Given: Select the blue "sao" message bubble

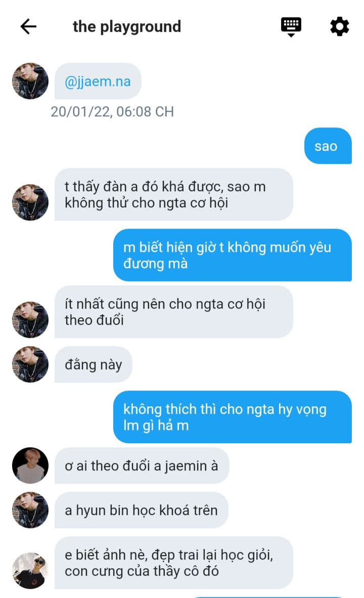Looking at the screenshot, I should click(x=328, y=146).
